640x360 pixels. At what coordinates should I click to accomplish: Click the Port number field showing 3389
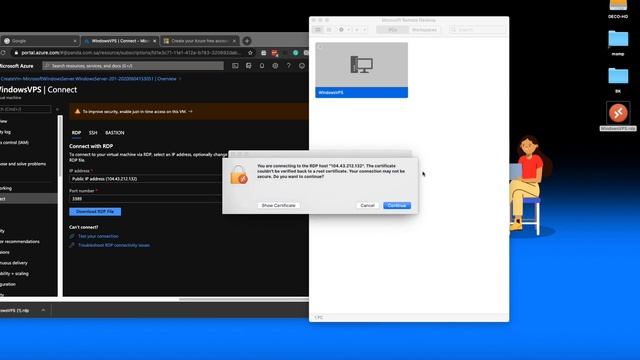click(x=146, y=199)
